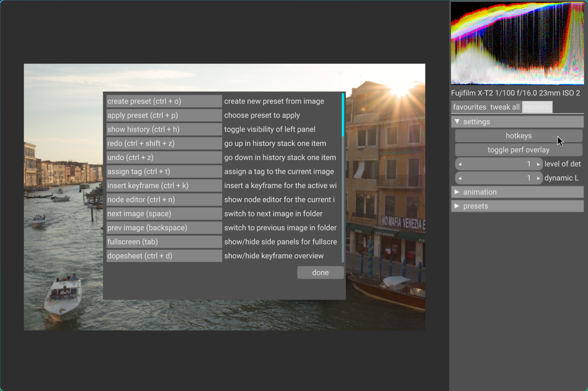Choose the node editor hotkey entry

click(164, 200)
